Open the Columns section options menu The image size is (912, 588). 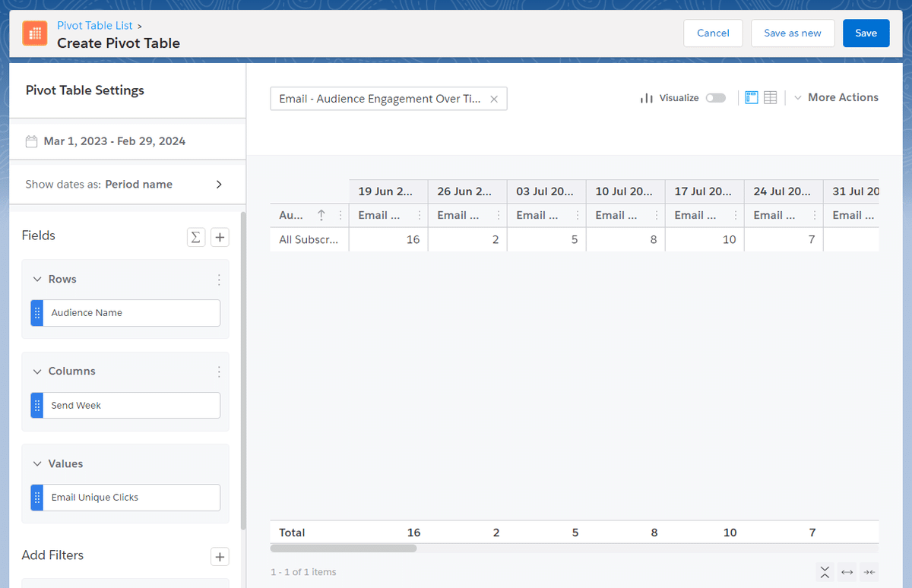pyautogui.click(x=219, y=371)
